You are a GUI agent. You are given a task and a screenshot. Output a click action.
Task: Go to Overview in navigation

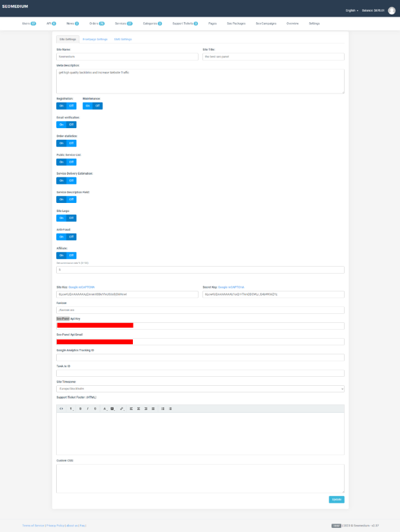(293, 24)
